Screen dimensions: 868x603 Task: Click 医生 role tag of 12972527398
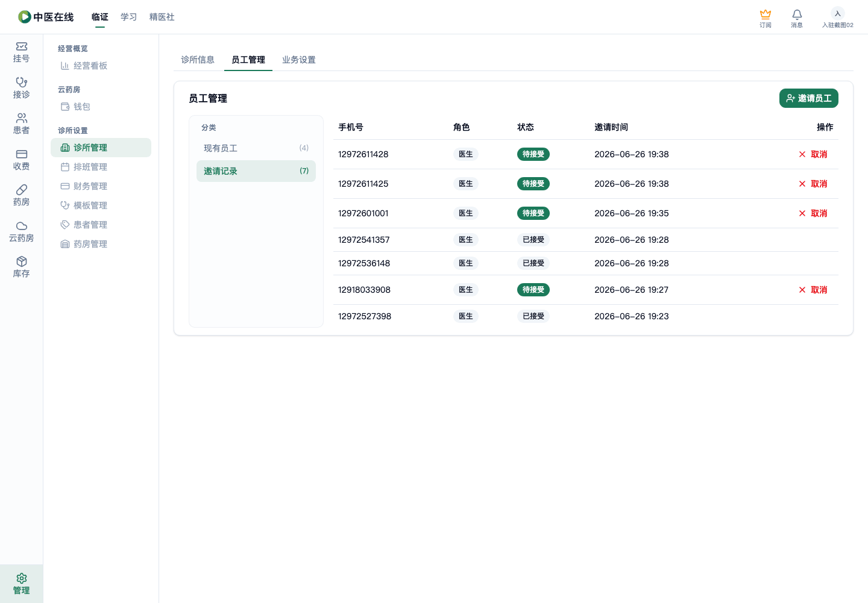(466, 316)
